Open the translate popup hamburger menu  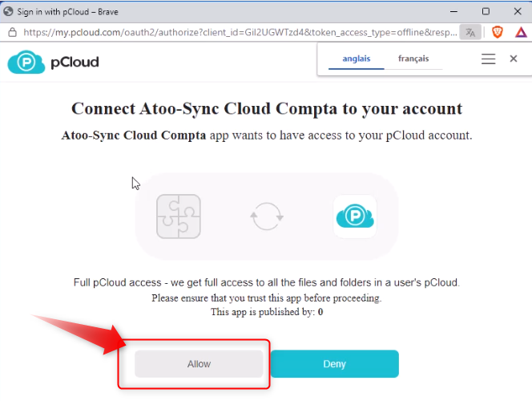488,59
